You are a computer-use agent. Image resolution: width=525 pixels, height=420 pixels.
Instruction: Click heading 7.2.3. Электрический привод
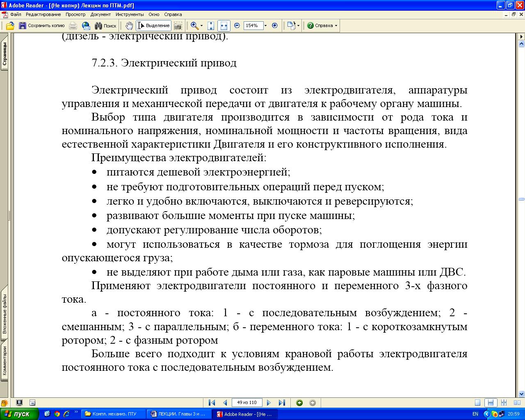point(164,63)
